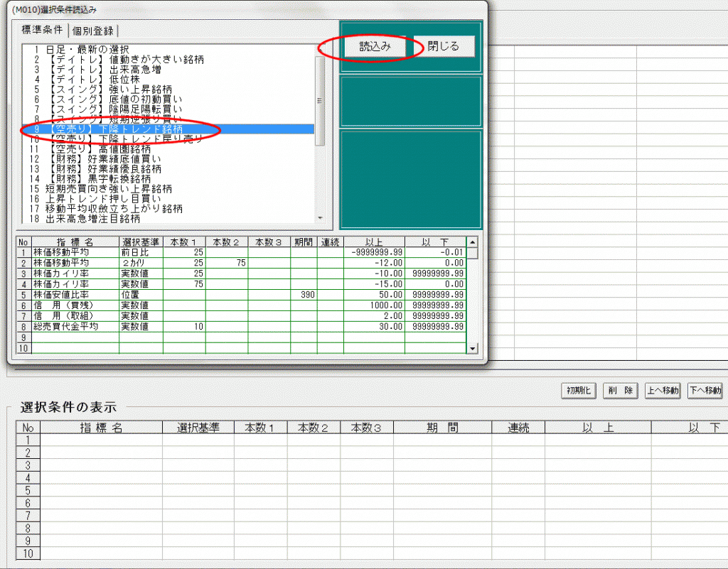Pick 【空売り】高値圏銘柄 from the list
The height and width of the screenshot is (569, 728).
101,149
